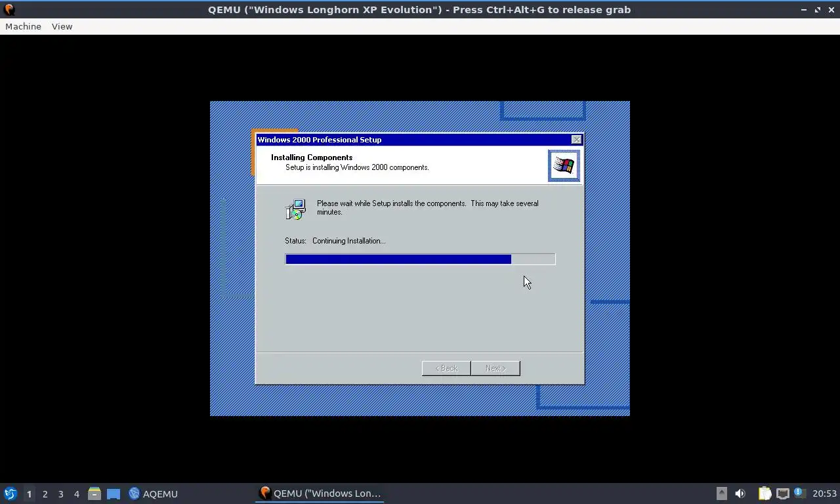Click the disabled Back button
Screen dimensions: 840x504
[x=446, y=368]
